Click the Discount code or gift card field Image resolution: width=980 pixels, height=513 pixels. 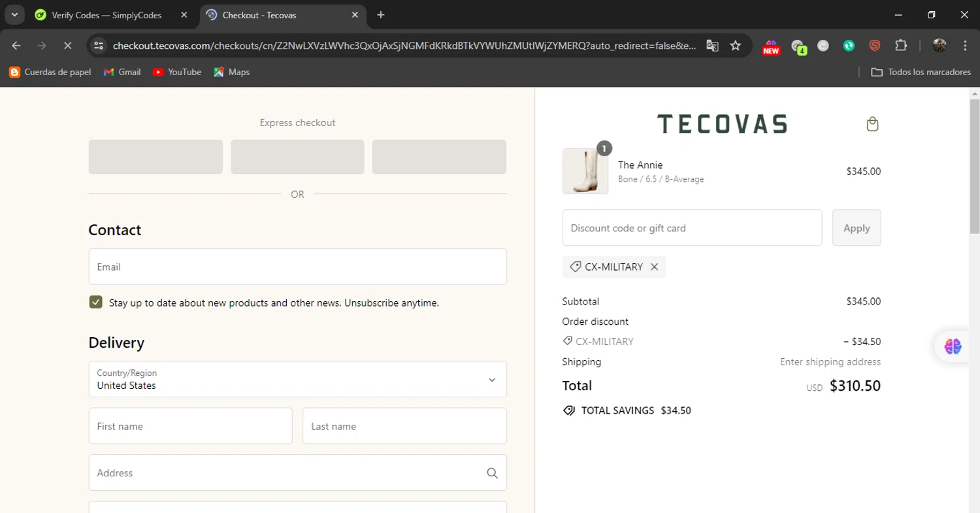tap(692, 228)
